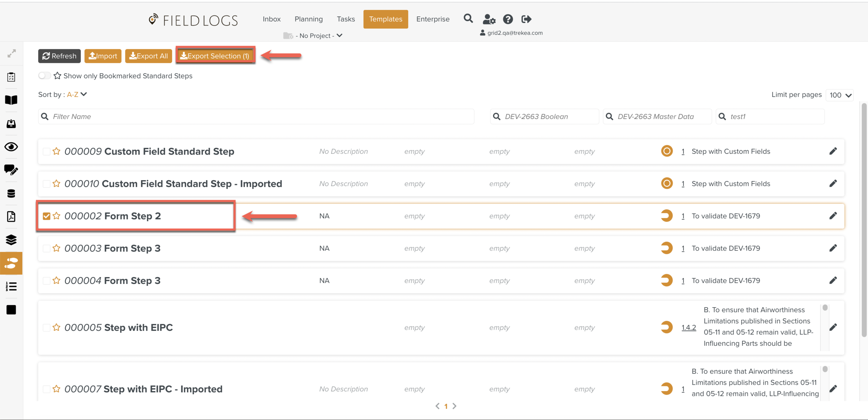Open version link 1.4.2 for Step with EIPC
Viewport: 868px width, 420px height.
tap(688, 327)
